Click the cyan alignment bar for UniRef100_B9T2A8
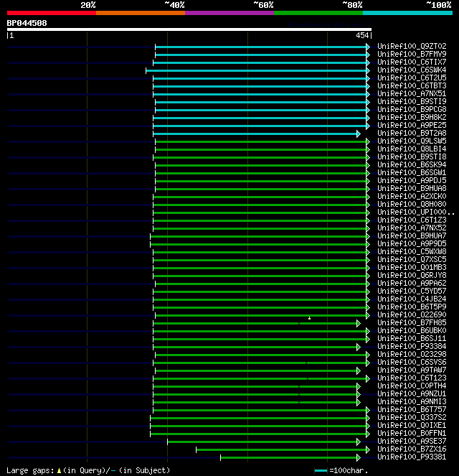Viewport: 459px width, 476px height. 255,134
